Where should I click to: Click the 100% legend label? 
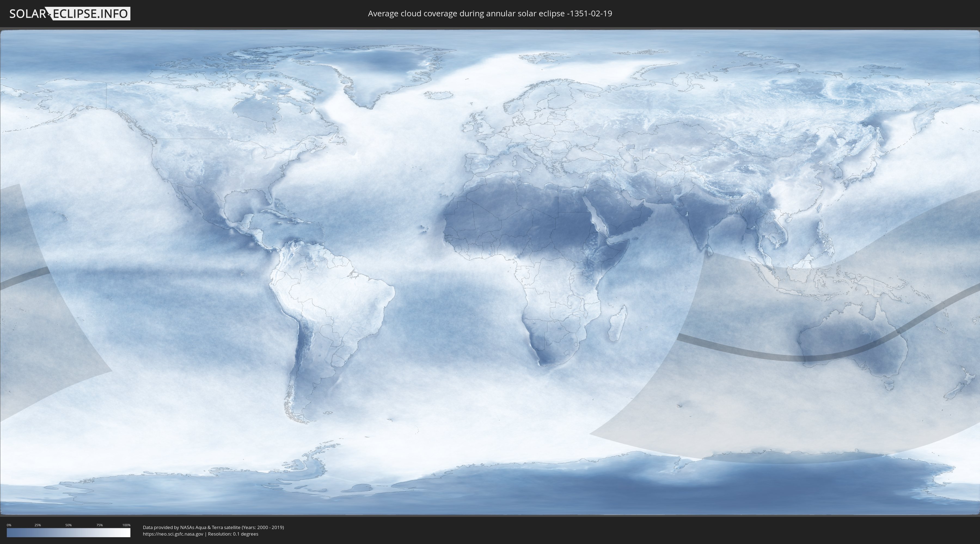[x=126, y=525]
